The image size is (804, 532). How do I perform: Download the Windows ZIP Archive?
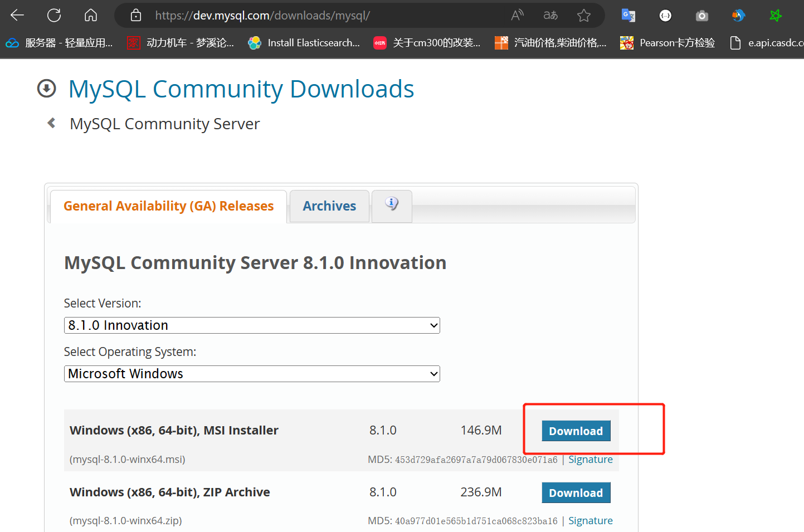coord(576,492)
